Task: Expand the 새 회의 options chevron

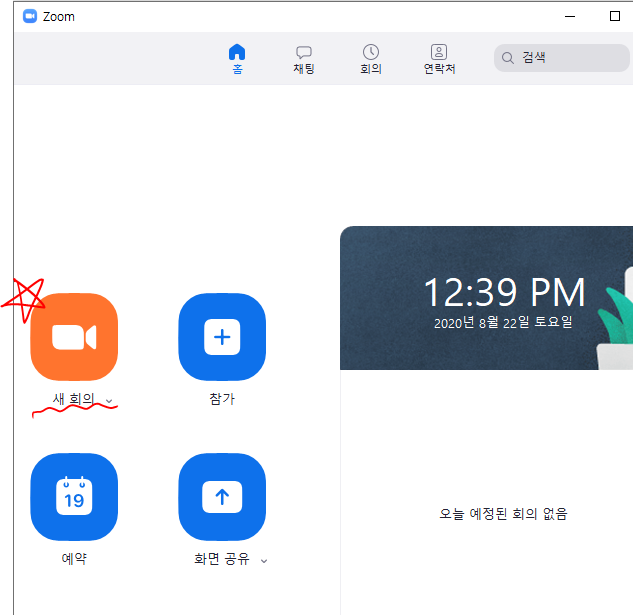Action: [x=109, y=401]
